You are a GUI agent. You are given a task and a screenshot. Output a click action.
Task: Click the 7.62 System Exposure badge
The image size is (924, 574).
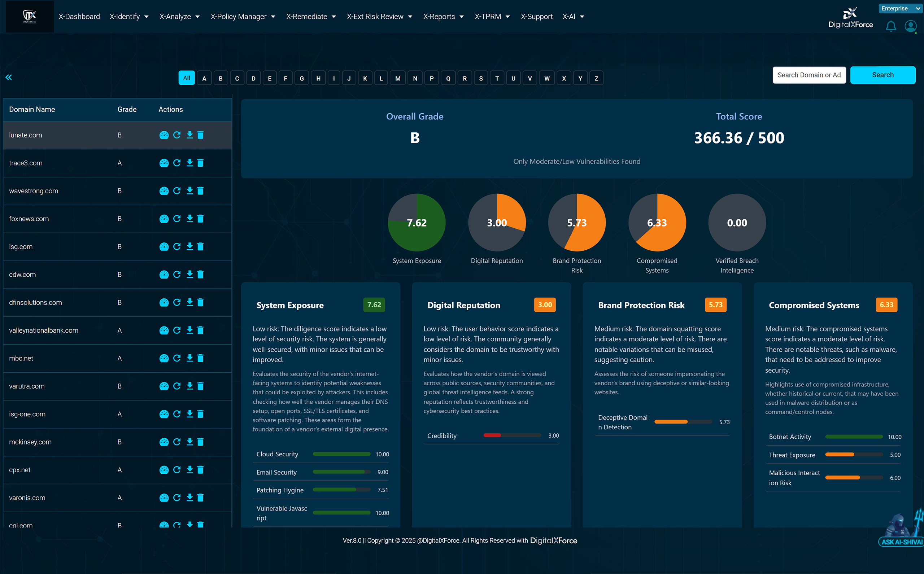pos(374,305)
